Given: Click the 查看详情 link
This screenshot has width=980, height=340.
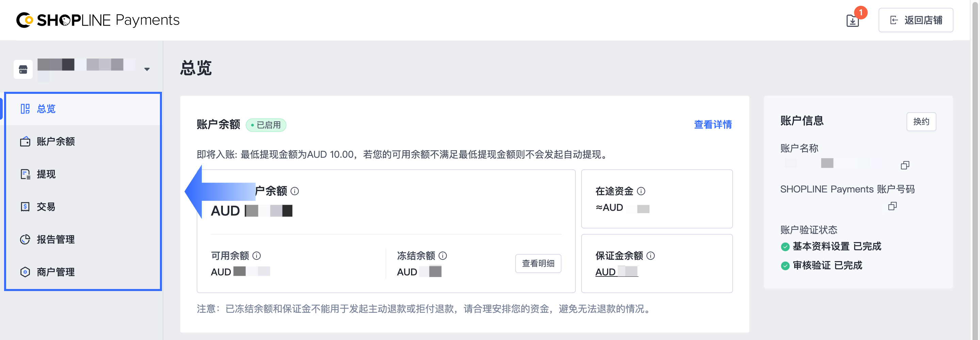Looking at the screenshot, I should [x=713, y=125].
